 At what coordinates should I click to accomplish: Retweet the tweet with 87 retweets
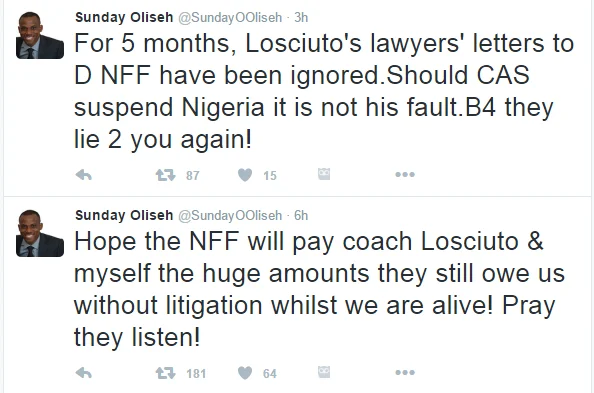tap(166, 175)
